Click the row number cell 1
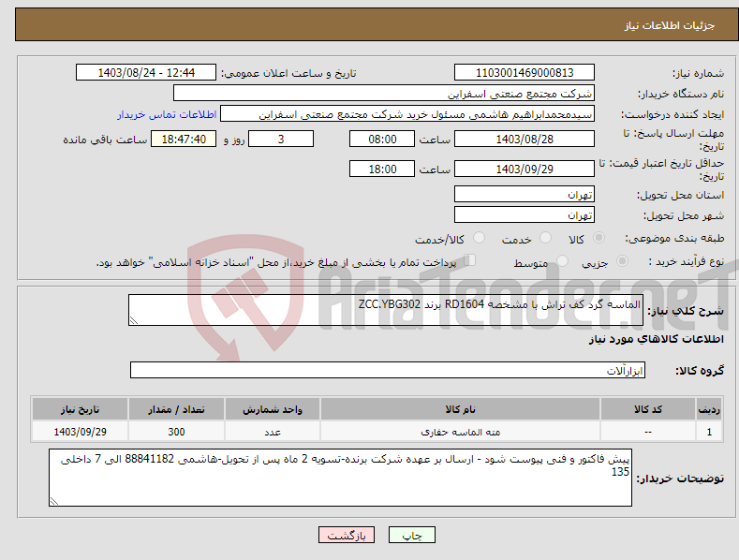Viewport: 739px width, 560px height. click(709, 432)
